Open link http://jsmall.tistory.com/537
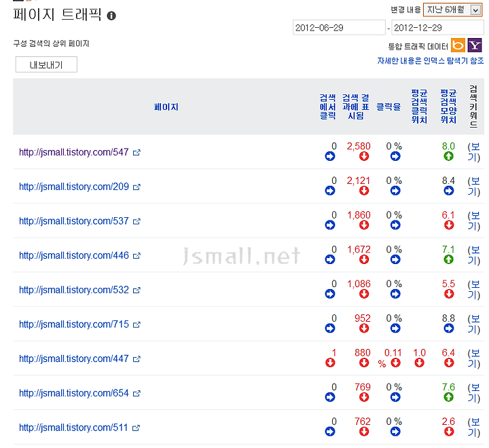 pos(74,221)
